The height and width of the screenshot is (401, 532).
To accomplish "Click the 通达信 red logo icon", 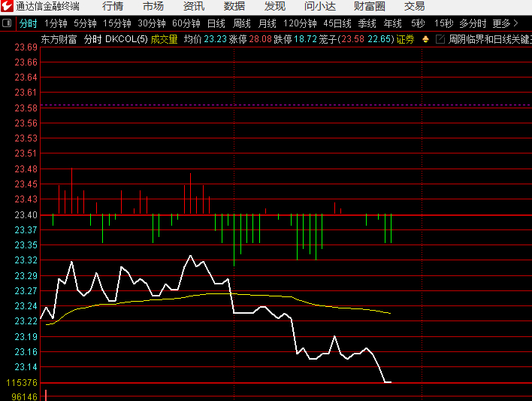I will 7,6.
